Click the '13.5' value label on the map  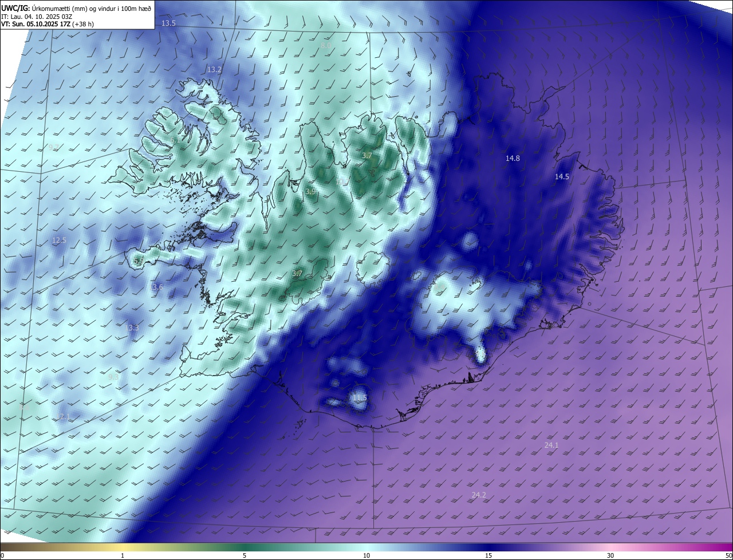(168, 23)
